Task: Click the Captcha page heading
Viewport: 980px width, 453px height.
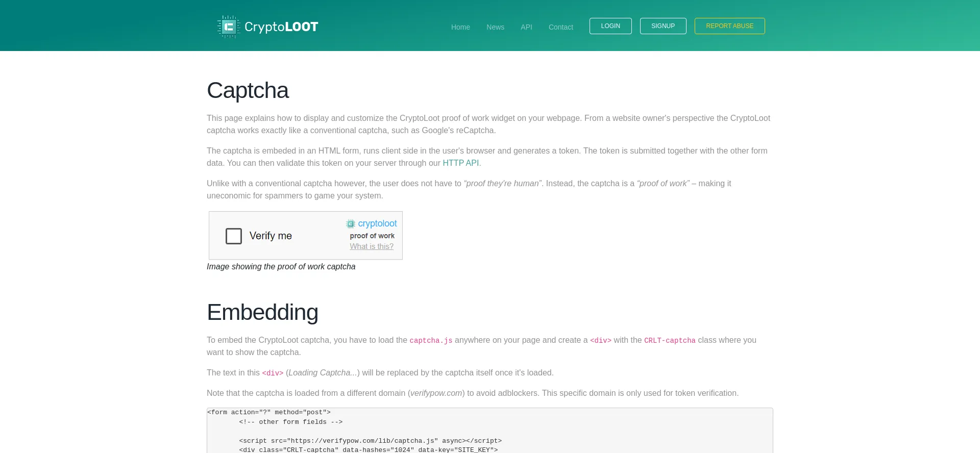Action: point(248,91)
